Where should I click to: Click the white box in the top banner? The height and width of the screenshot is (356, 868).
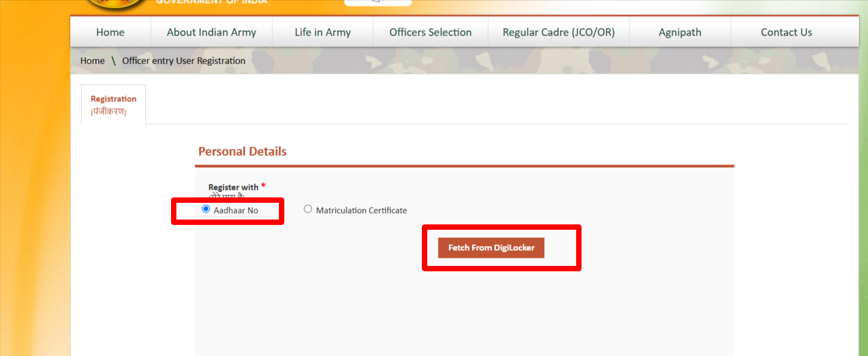378,3
